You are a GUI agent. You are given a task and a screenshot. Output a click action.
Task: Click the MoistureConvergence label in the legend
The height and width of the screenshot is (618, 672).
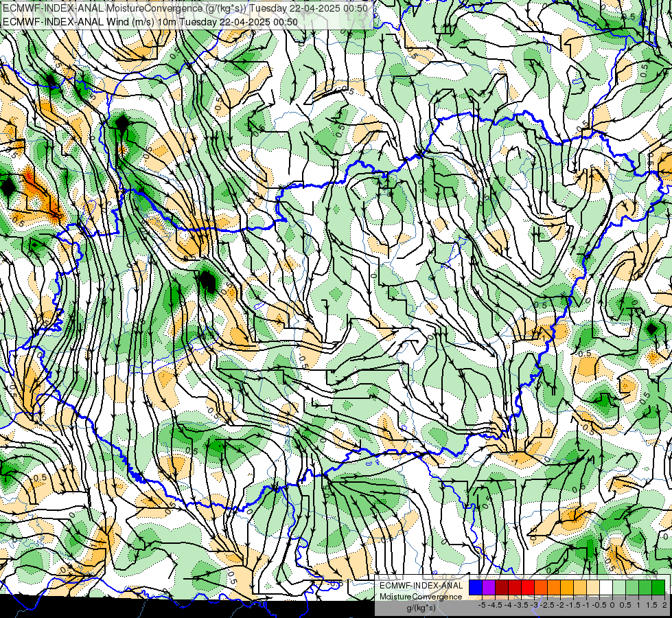pos(421,597)
